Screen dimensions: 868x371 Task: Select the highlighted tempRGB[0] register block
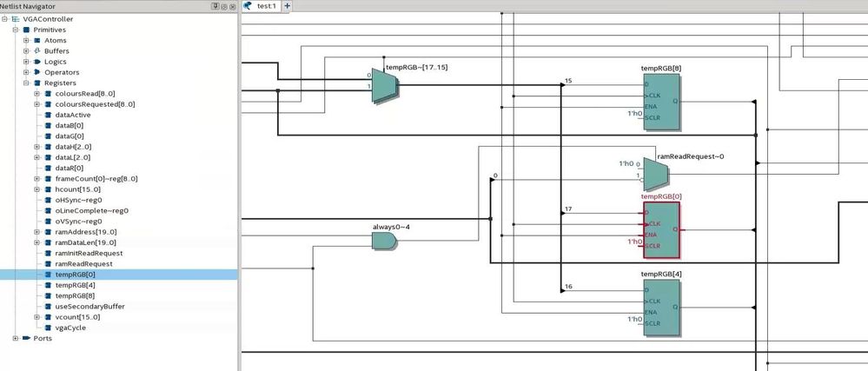click(x=661, y=229)
